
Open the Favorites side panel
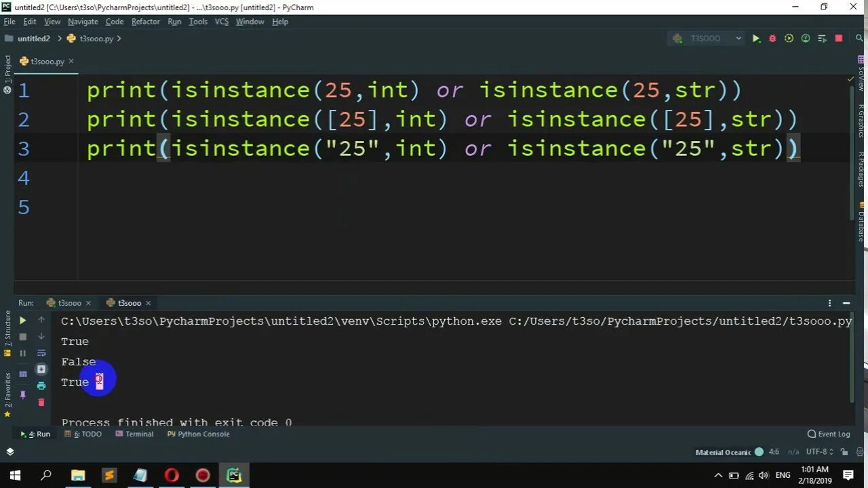(7, 394)
